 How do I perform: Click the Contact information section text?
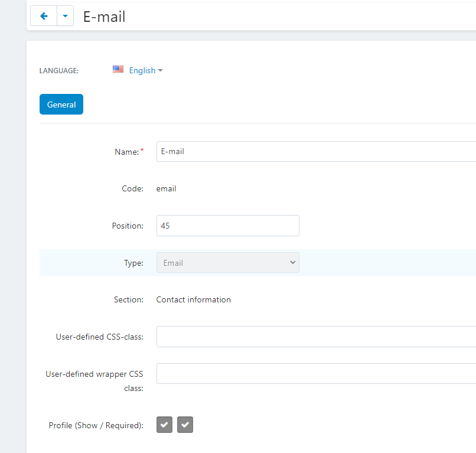(193, 299)
